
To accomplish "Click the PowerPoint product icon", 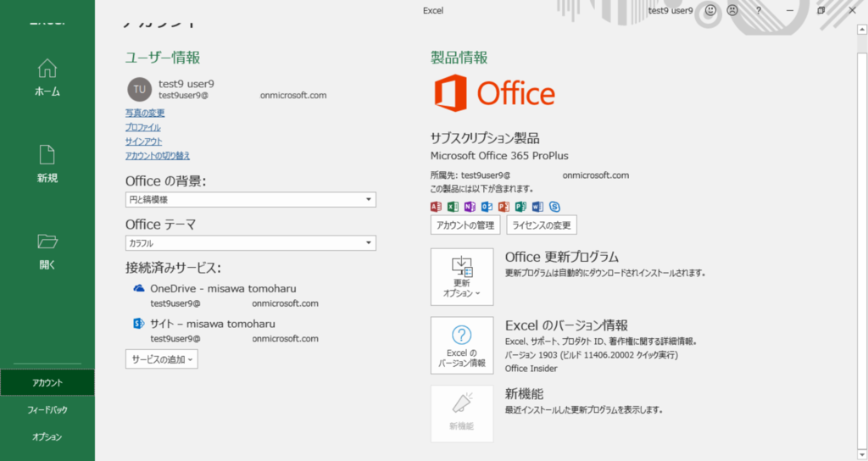I will pyautogui.click(x=504, y=207).
